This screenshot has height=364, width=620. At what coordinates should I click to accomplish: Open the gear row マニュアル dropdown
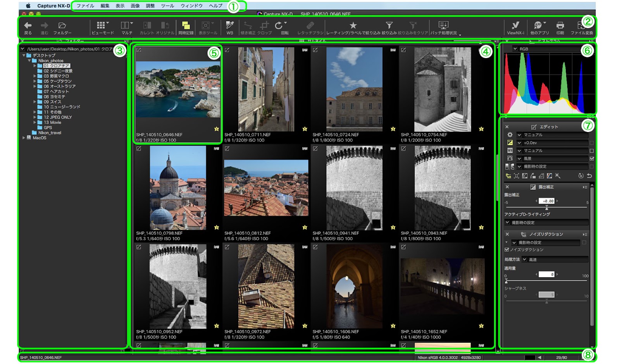click(x=552, y=135)
